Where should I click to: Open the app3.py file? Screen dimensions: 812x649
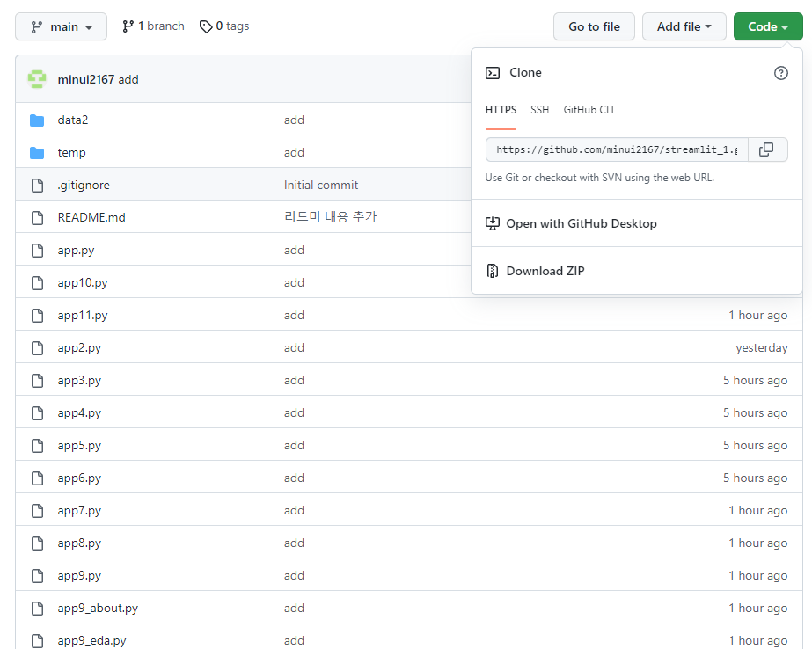[79, 381]
